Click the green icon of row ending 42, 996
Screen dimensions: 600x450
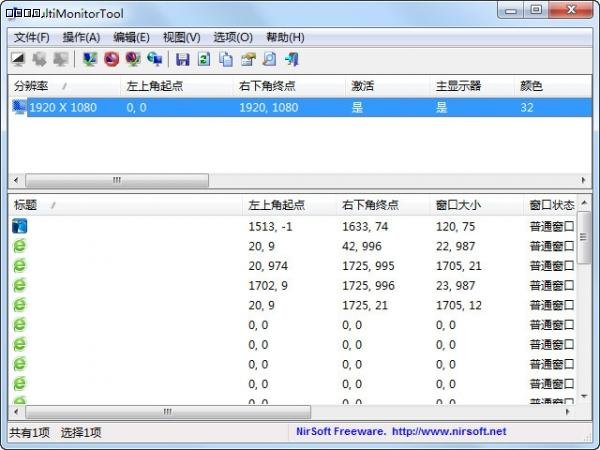[x=20, y=246]
